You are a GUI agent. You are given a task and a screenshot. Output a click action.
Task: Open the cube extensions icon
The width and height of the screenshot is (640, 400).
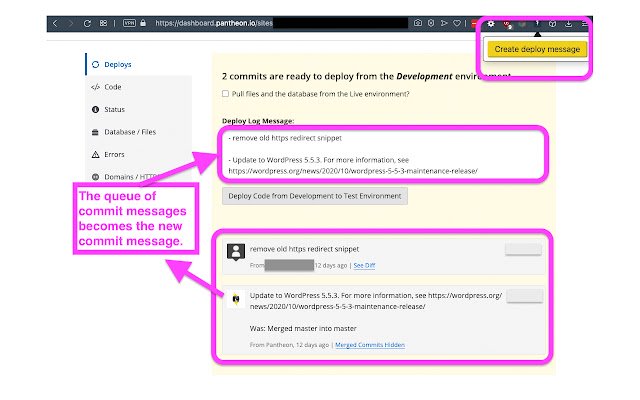[x=552, y=24]
